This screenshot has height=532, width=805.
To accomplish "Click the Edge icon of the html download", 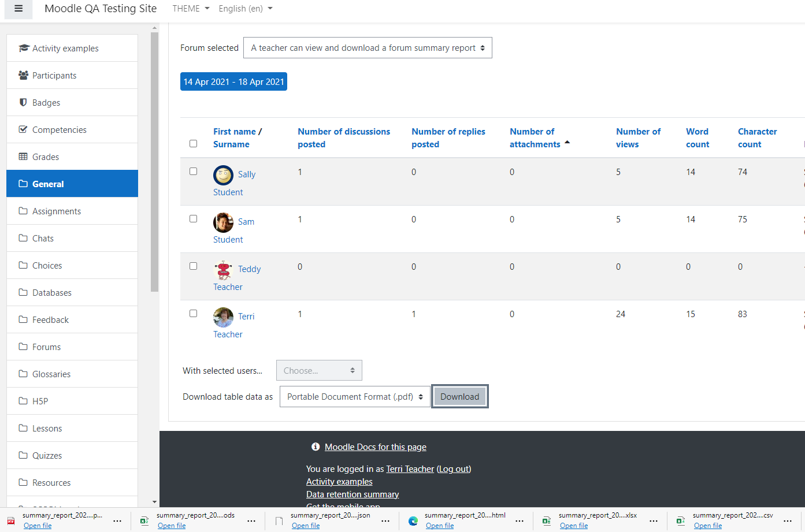I will click(x=413, y=520).
